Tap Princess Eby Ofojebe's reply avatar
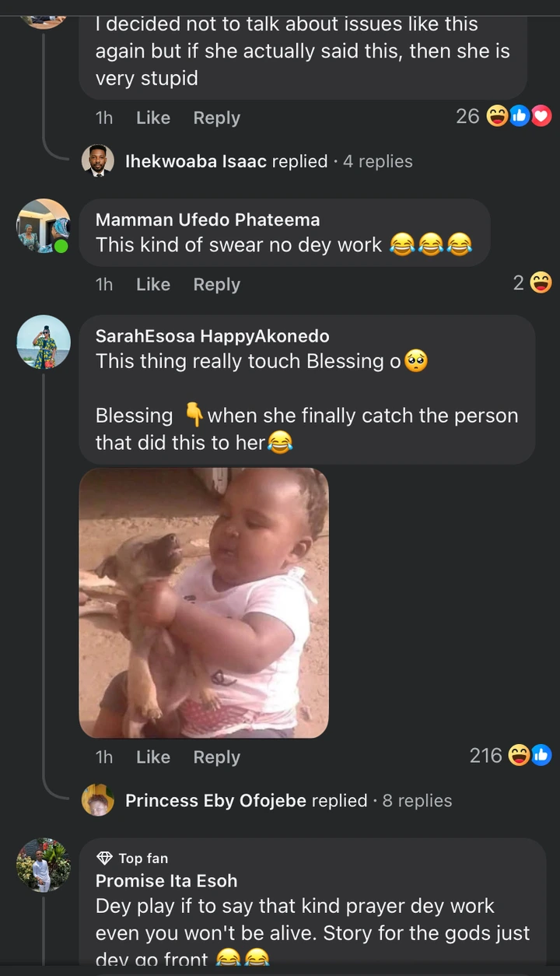Screen dimensions: 560x976 coord(98,800)
